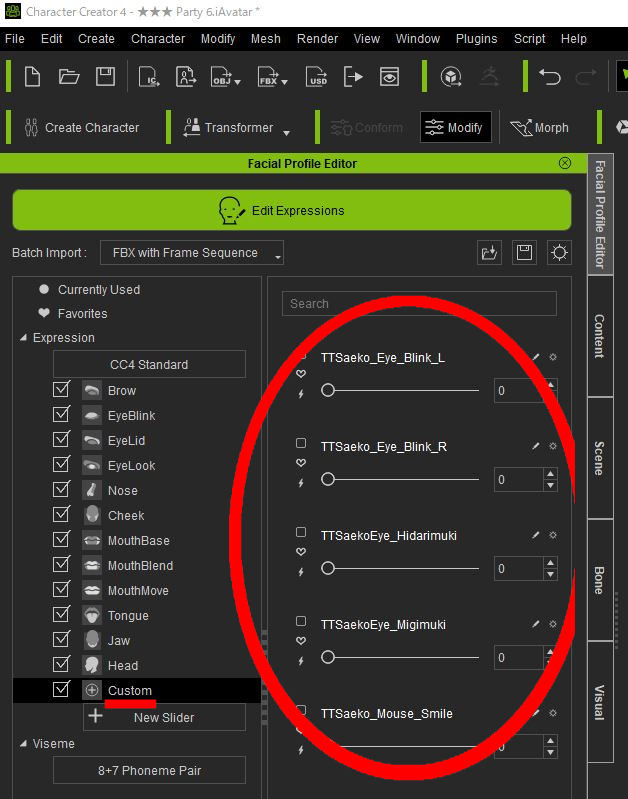Click the TTSaekoEye_Hidarimuki slider handle
Viewport: 628px width, 799px height.
click(x=328, y=568)
